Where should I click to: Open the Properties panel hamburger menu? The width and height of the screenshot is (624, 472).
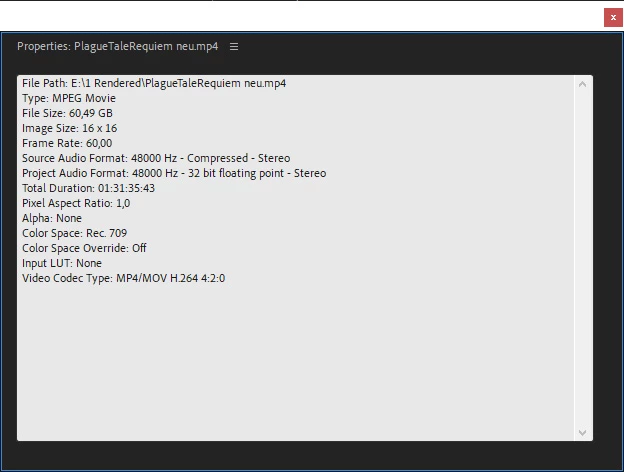pyautogui.click(x=234, y=47)
